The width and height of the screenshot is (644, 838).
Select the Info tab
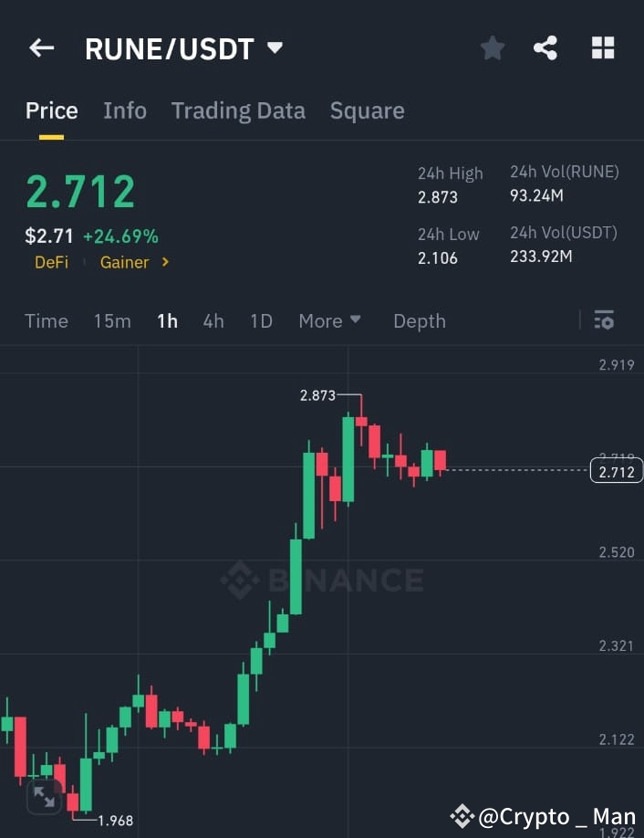click(x=125, y=110)
